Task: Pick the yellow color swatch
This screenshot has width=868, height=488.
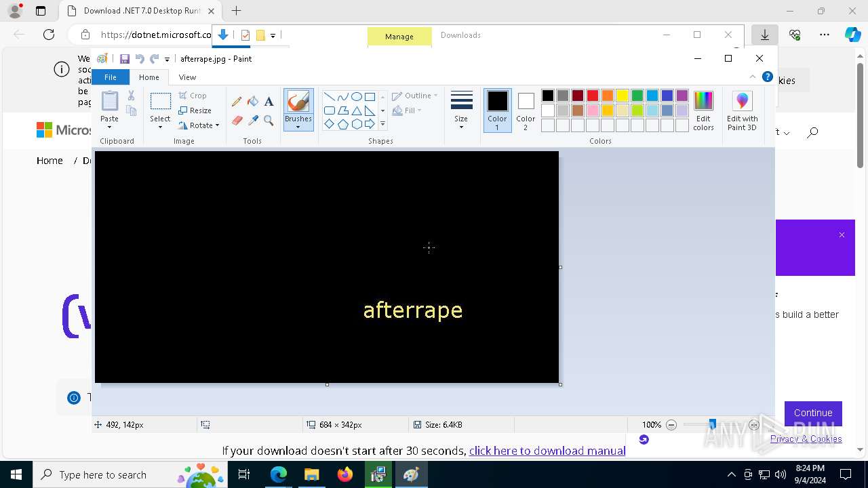Action: click(623, 96)
